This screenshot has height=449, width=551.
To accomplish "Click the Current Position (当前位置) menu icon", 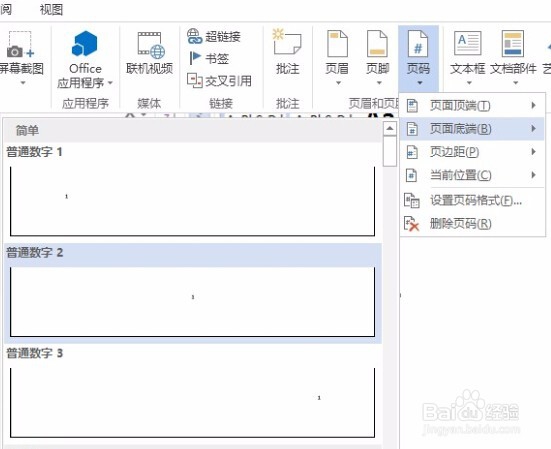I will pos(412,175).
